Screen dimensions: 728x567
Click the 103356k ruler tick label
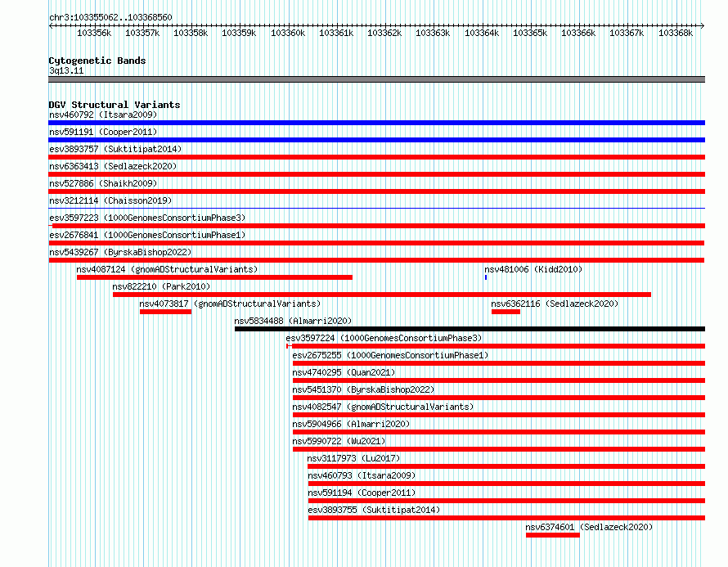pos(94,33)
